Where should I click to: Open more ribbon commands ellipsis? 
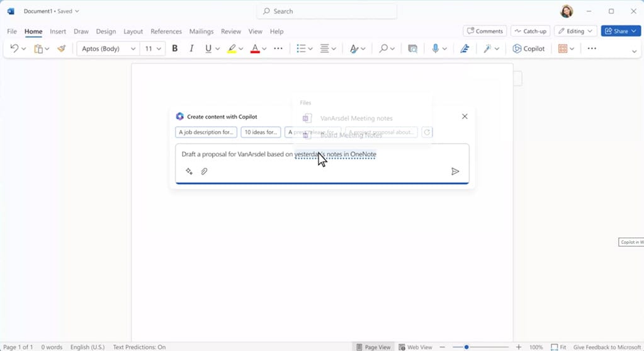(591, 49)
